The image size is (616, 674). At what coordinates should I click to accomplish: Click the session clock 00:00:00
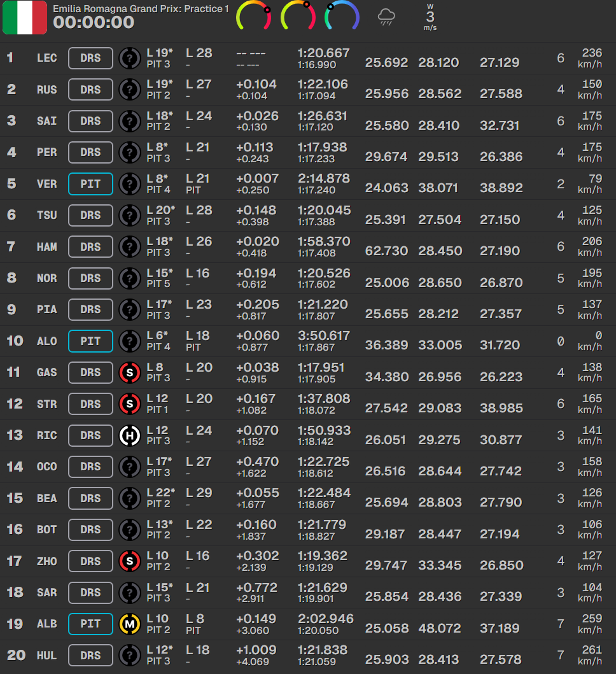94,23
